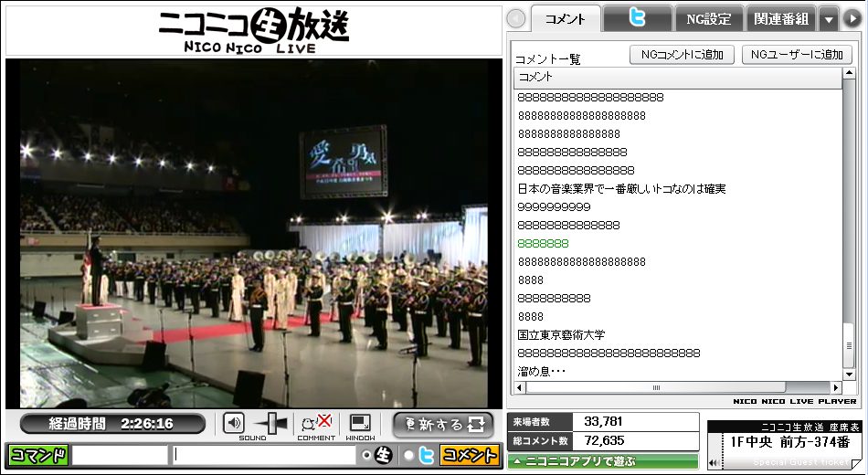Viewport: 868px width, 475px height.
Task: Focus the command input field beside コマンド
Action: [120, 455]
